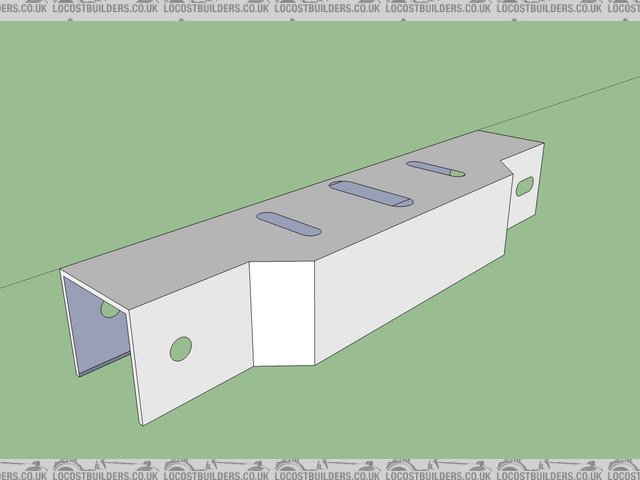The height and width of the screenshot is (480, 640).
Task: Select the round hole visible inside the open end
Action: 109,310
